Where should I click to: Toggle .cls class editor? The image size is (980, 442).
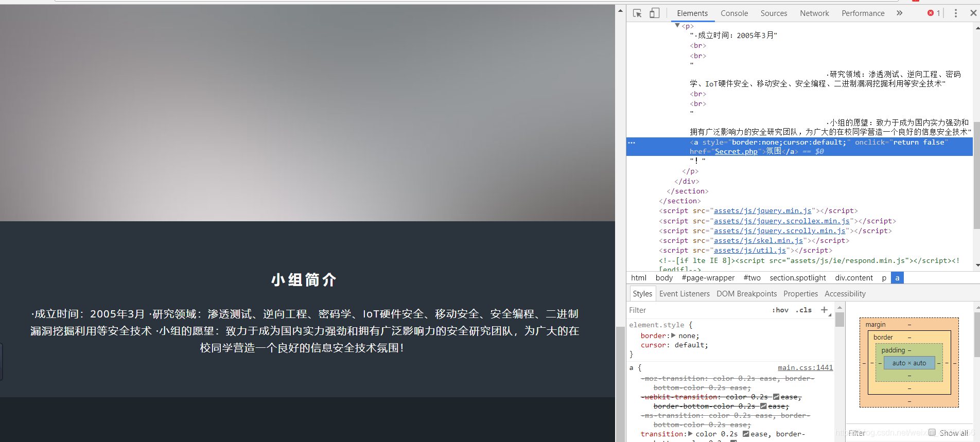tap(803, 310)
